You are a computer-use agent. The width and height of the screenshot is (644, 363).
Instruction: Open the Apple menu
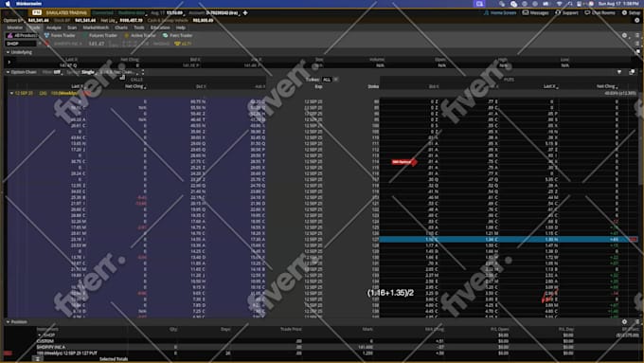[8, 4]
